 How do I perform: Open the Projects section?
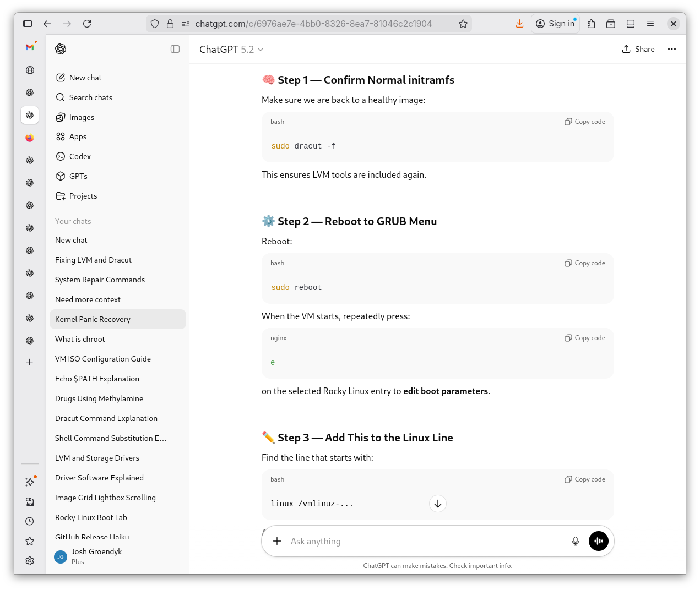click(83, 196)
